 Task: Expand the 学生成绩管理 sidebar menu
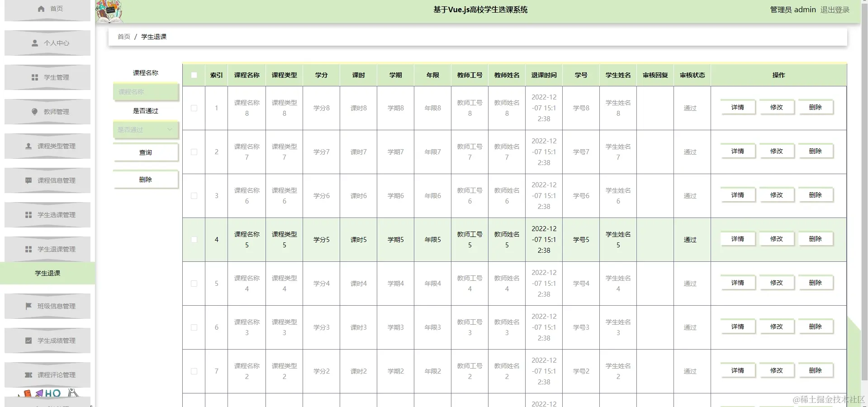(47, 341)
